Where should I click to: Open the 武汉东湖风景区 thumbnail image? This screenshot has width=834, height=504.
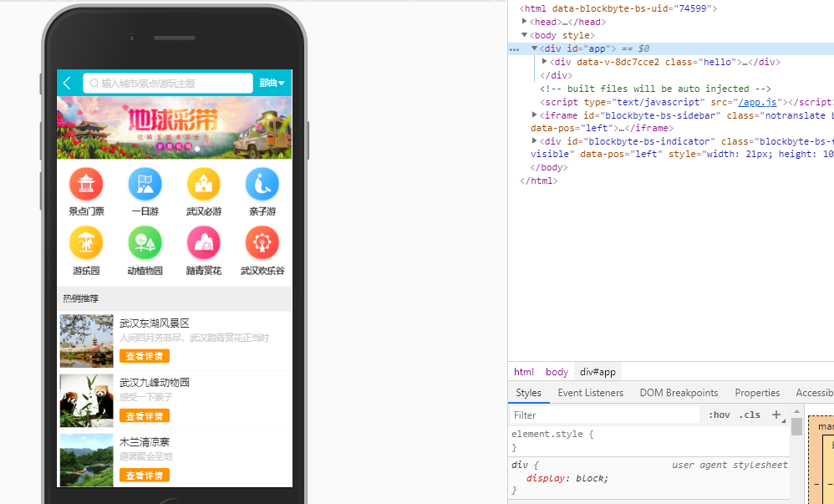(x=87, y=341)
